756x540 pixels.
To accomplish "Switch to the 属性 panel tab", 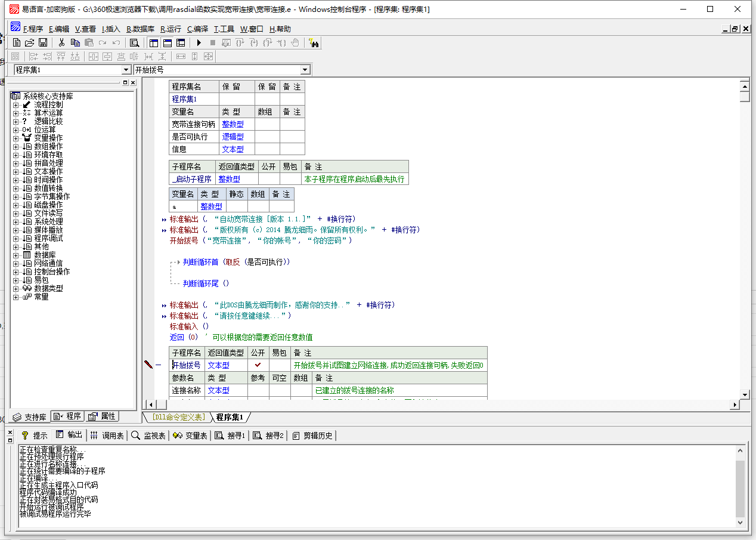I will coord(102,416).
